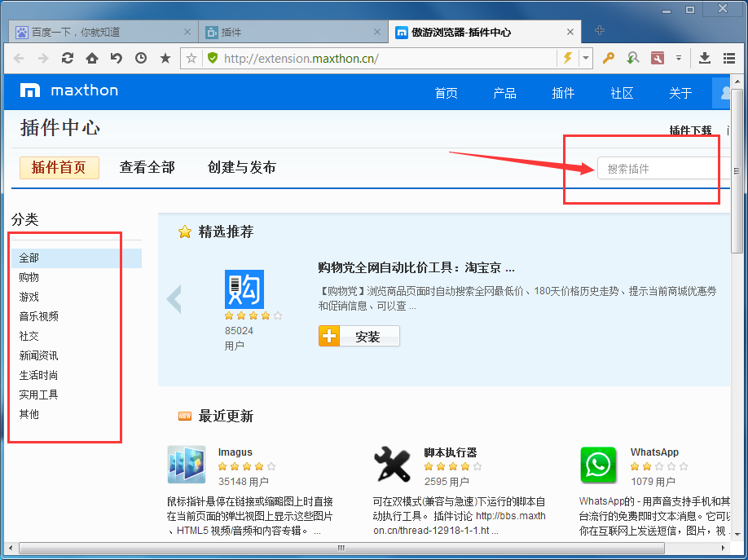Bookmark this page with the outline star

point(191,58)
